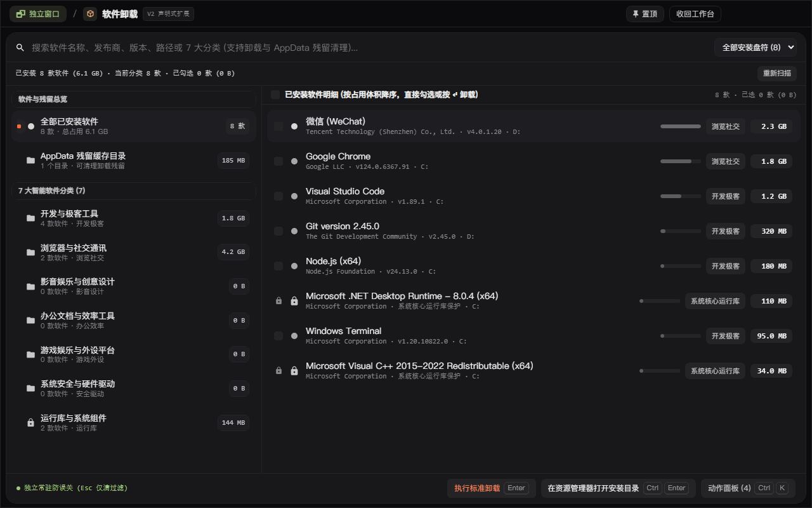Select the 全部已安装软件 sidebar entry
812x508 pixels.
tap(134, 126)
